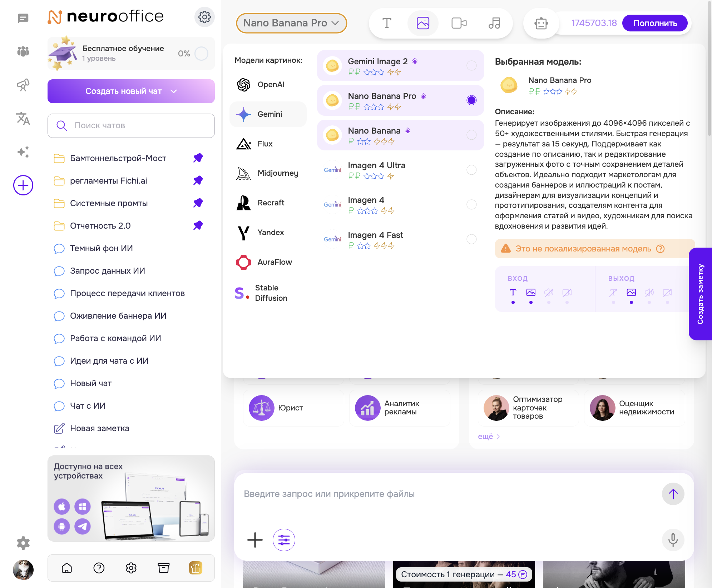Click the translate icon in left sidebar

[23, 119]
